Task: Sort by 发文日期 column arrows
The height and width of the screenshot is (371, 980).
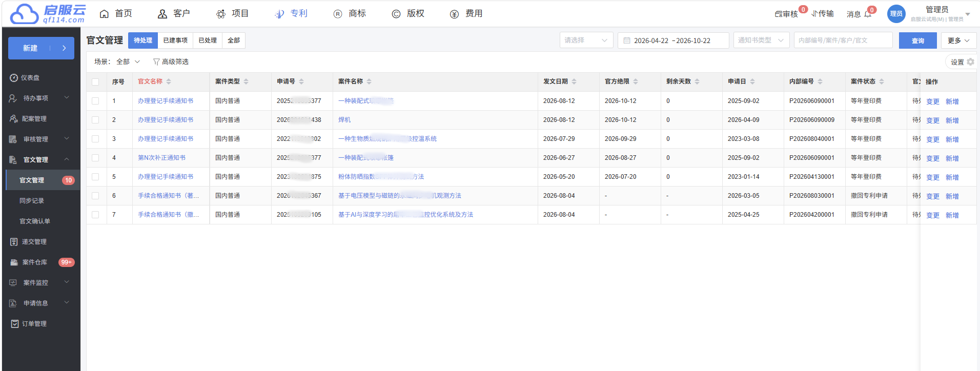Action: (574, 81)
